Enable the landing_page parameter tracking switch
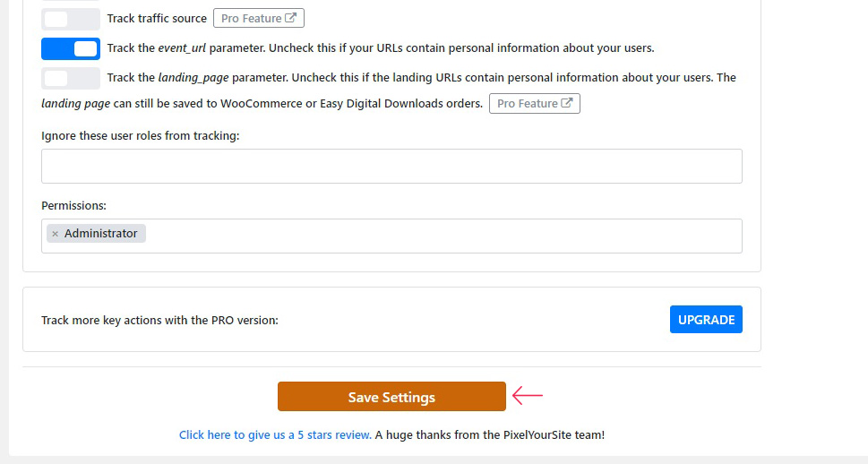 point(70,78)
